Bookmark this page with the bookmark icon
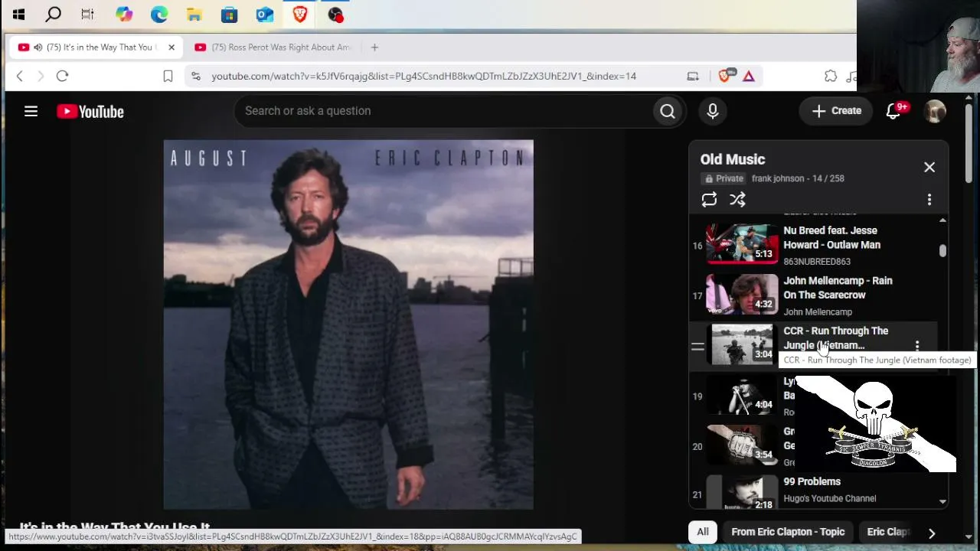This screenshot has width=980, height=551. tap(168, 76)
